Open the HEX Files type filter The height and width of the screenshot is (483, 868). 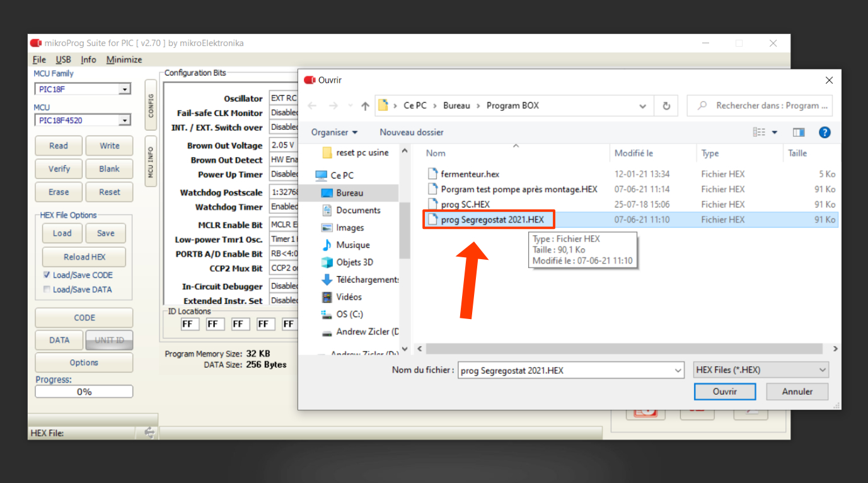coord(761,370)
